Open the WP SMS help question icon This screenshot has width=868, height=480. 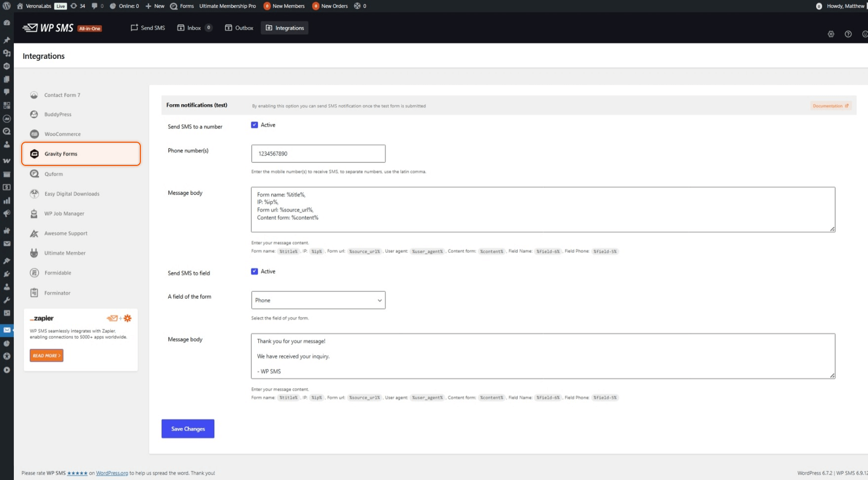848,34
